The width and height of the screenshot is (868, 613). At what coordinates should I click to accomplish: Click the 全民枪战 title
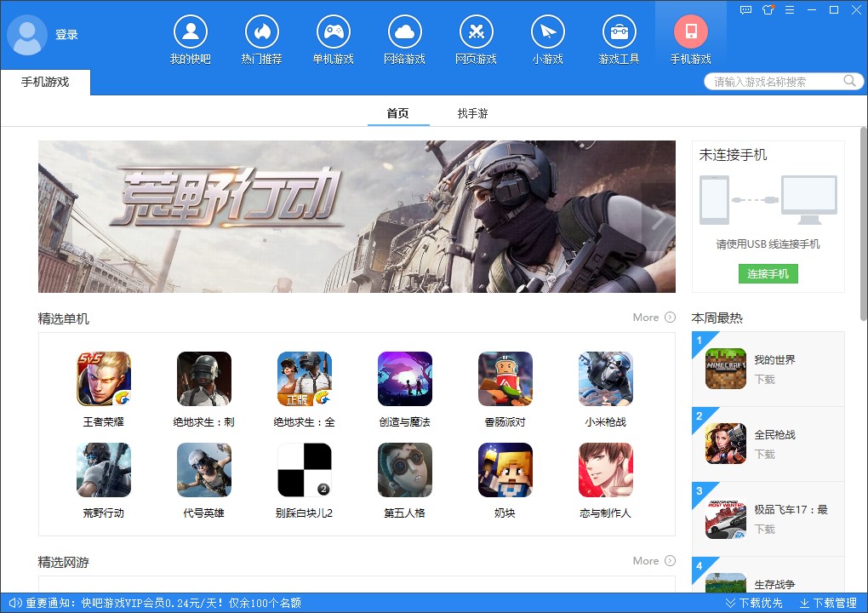coord(775,435)
